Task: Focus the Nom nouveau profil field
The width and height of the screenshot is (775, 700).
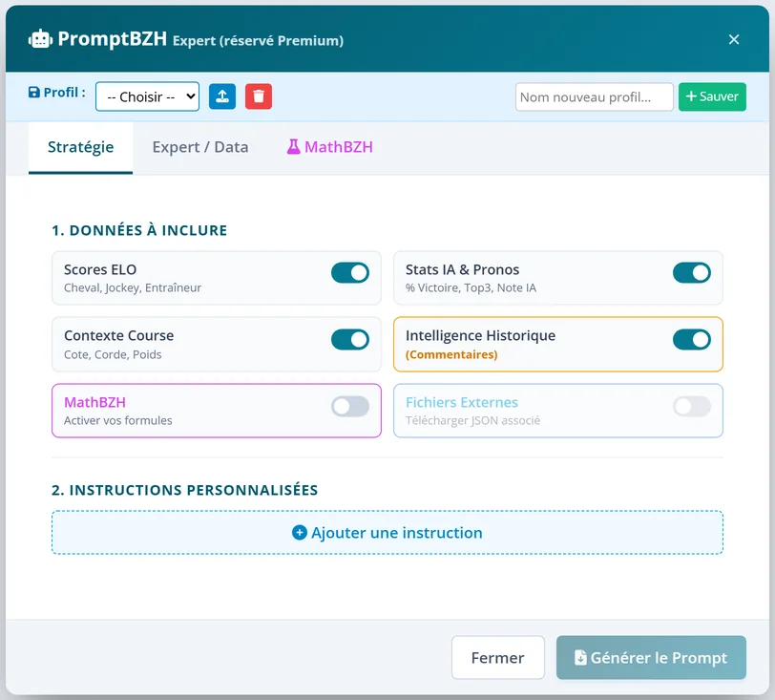Action: click(594, 97)
